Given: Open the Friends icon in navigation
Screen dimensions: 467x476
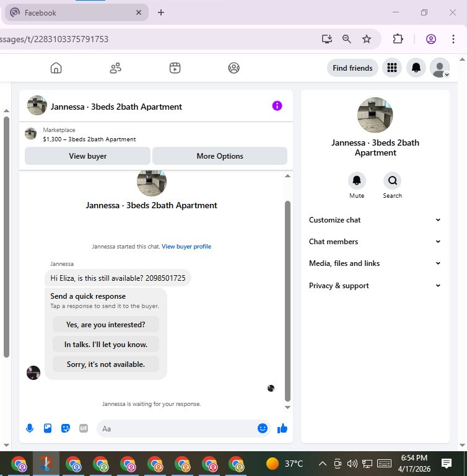Looking at the screenshot, I should [x=116, y=68].
